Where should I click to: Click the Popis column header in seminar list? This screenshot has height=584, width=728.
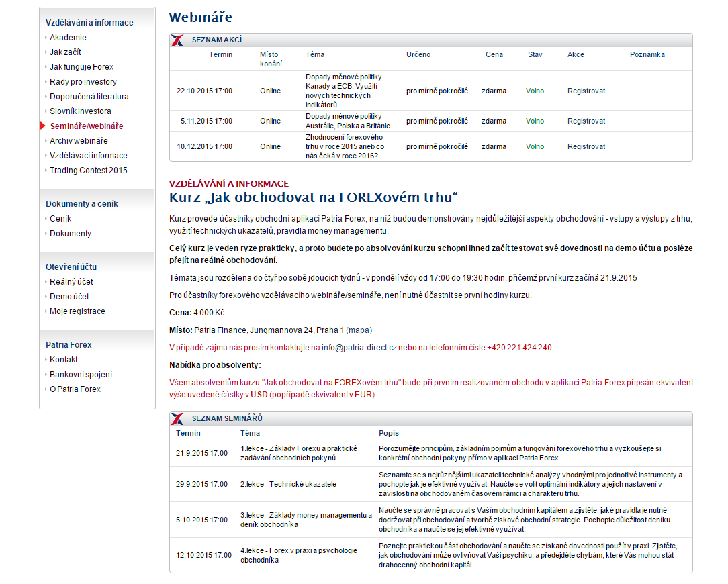(389, 434)
